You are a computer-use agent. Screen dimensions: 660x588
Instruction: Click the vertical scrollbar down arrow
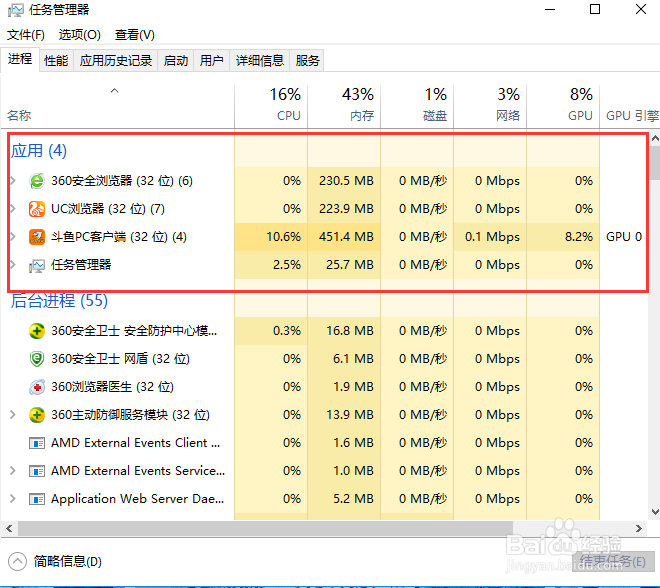[x=655, y=512]
